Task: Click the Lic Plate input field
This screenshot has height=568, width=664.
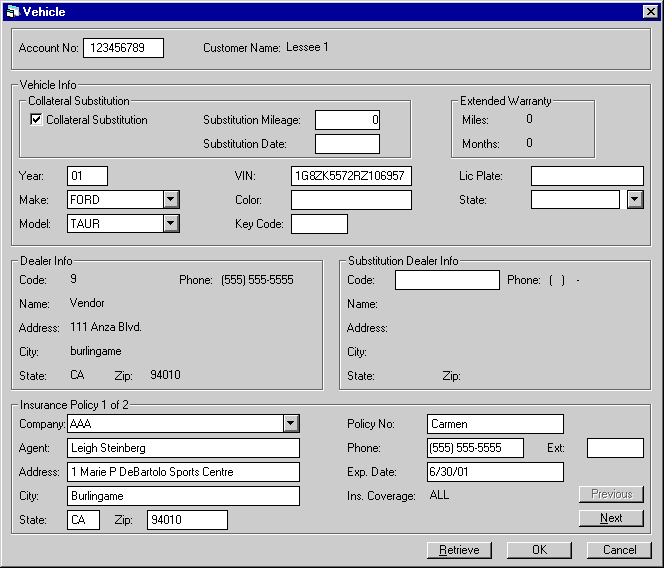Action: tap(587, 176)
